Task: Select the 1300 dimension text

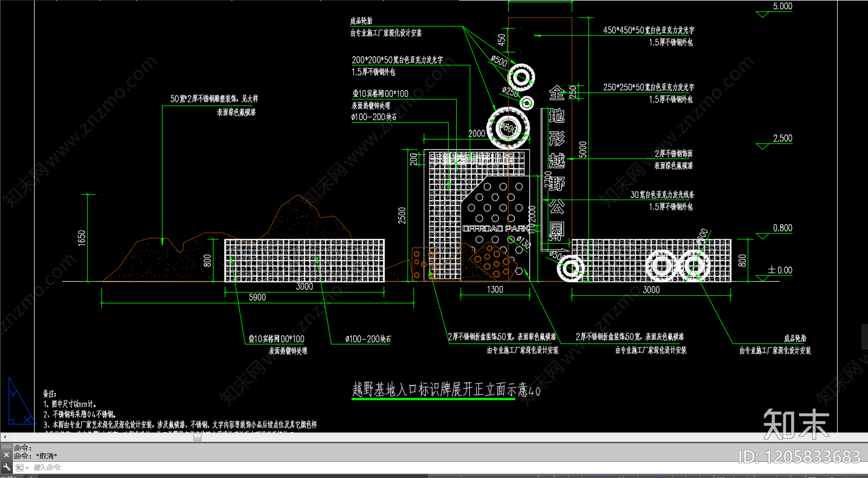Action: (495, 290)
